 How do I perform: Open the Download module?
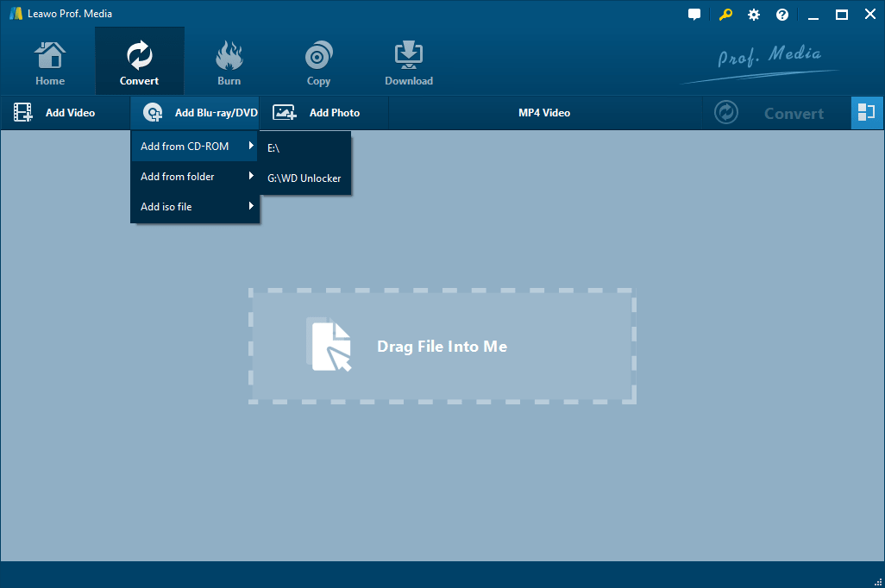point(409,62)
